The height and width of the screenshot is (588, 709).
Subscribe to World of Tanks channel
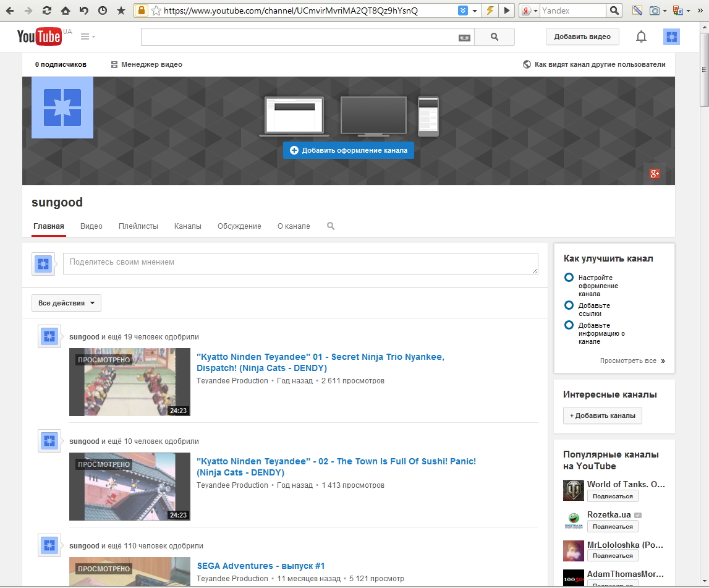(x=613, y=496)
